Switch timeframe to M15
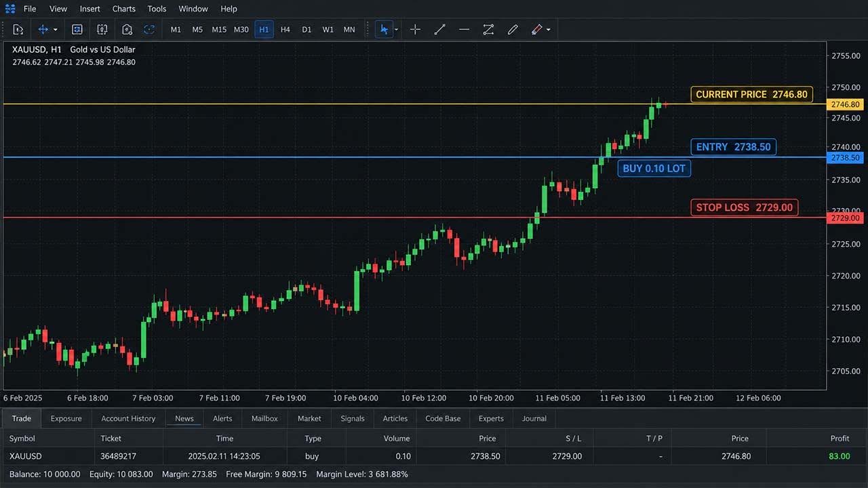 (219, 29)
